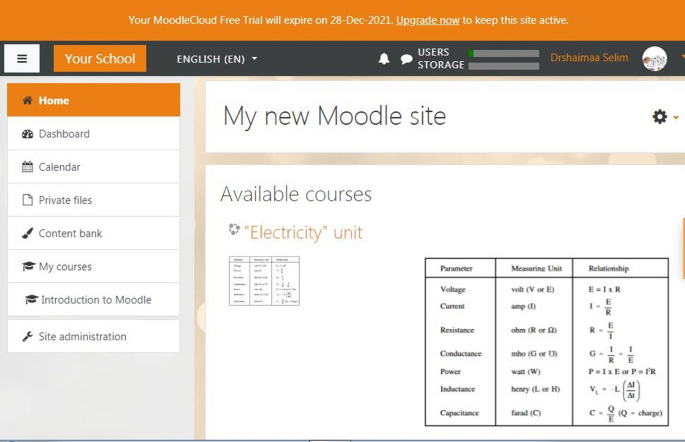685x442 pixels.
Task: Open the small course table thumbnail
Action: (264, 281)
